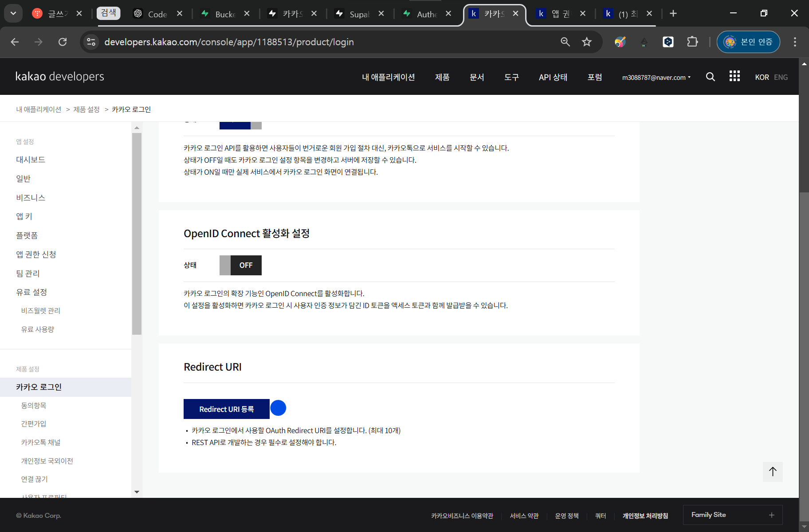
Task: Open 연결 끊기 sidebar subitem
Action: pyautogui.click(x=35, y=479)
